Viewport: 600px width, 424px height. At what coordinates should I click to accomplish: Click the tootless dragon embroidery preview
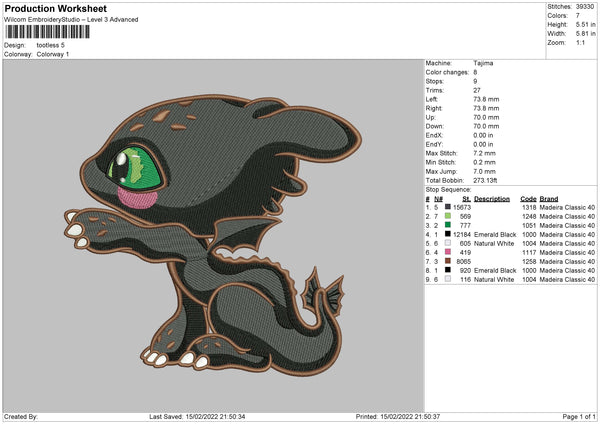click(213, 235)
